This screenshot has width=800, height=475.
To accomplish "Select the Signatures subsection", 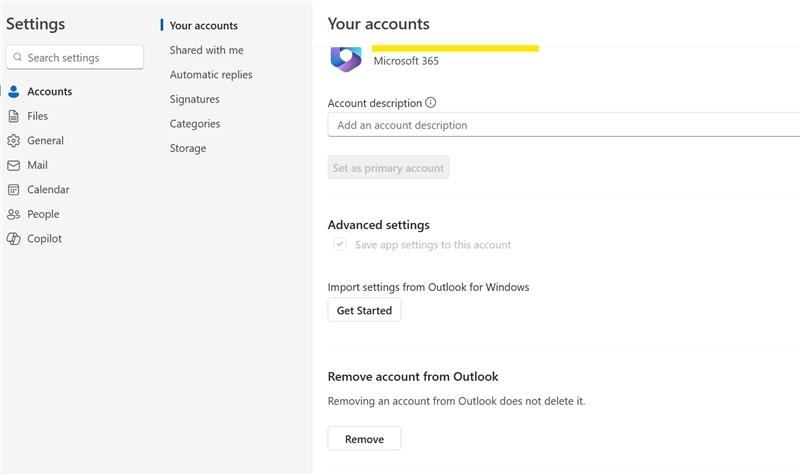I will tap(195, 99).
